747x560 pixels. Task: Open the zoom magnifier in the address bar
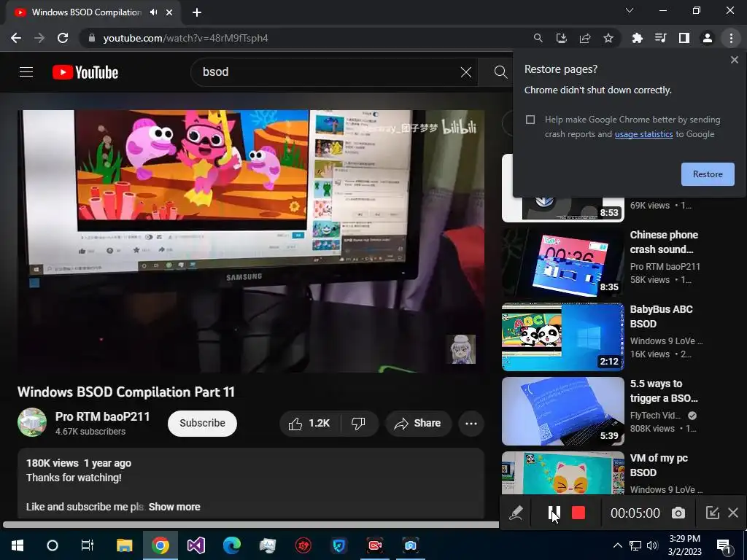coord(538,38)
